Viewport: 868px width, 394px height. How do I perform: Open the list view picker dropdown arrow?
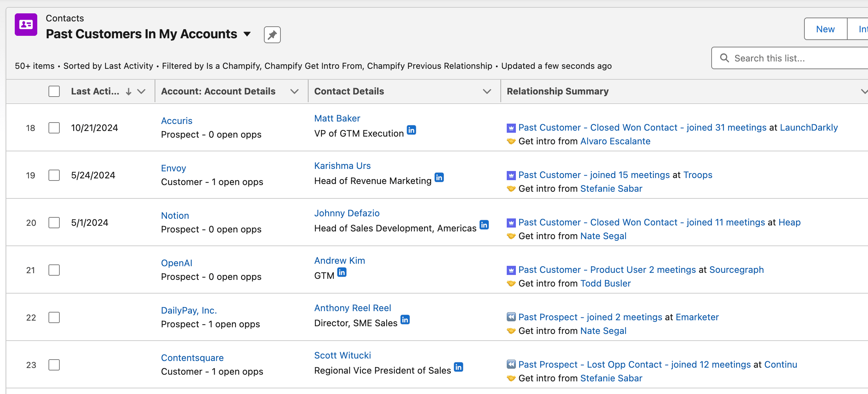pyautogui.click(x=247, y=34)
